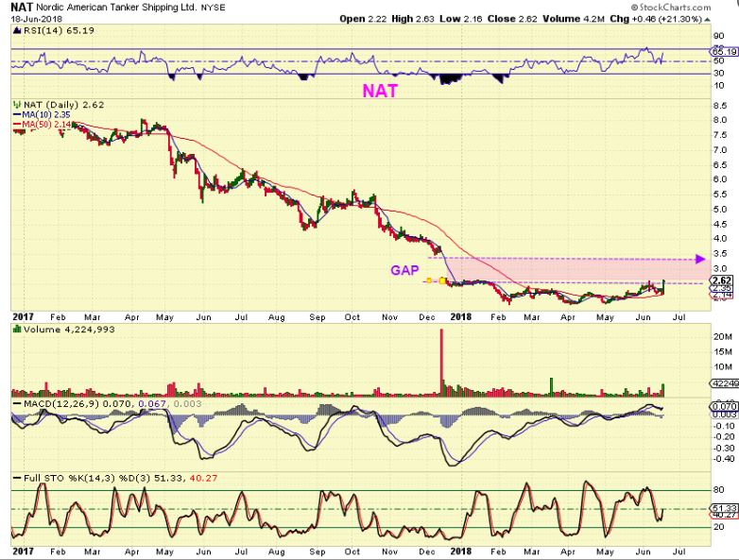Click the 2.62 last-price tag on price axis
This screenshot has height=560, width=739.
click(724, 280)
